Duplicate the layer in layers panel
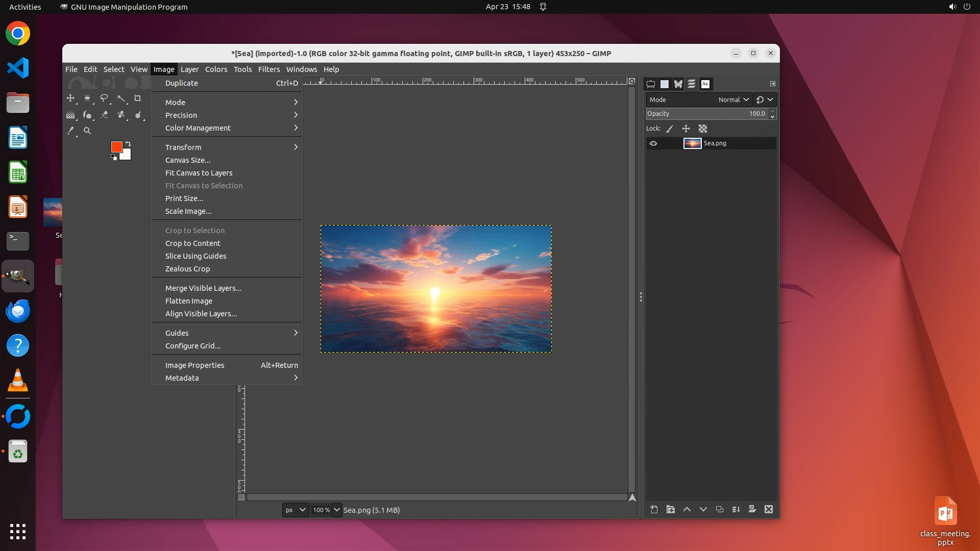Screen dimensions: 980x551 (720, 509)
